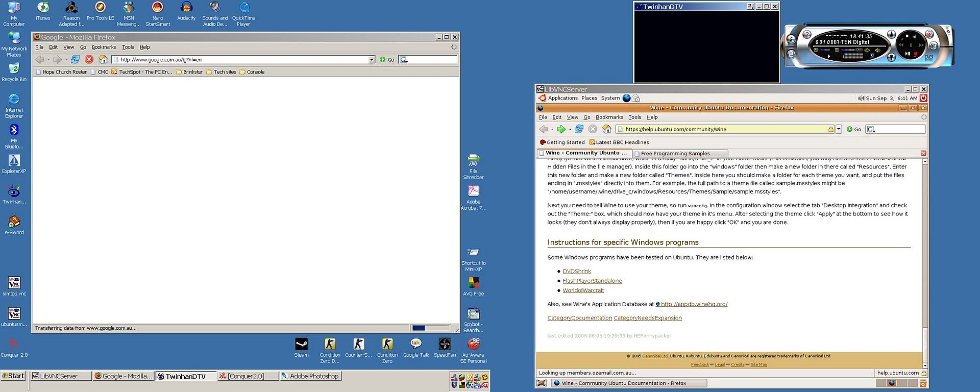Click the DVDShrink link
This screenshot has width=980, height=392.
(x=577, y=271)
